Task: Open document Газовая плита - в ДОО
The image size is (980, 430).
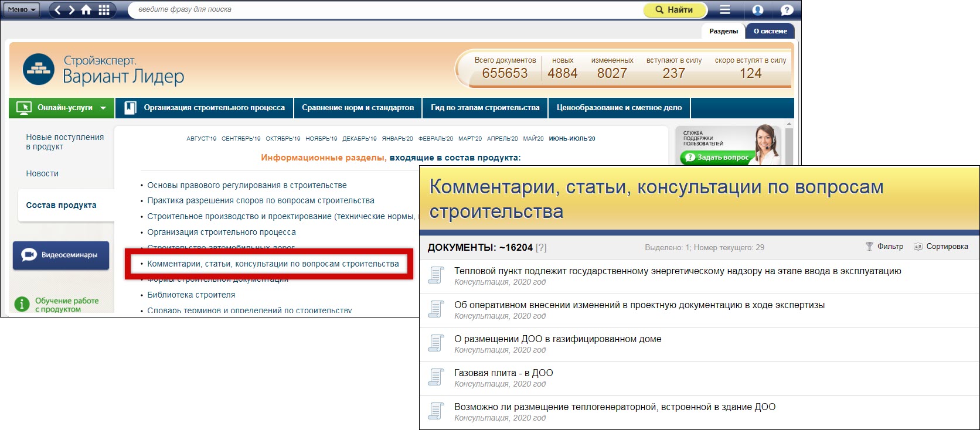Action: (x=503, y=373)
